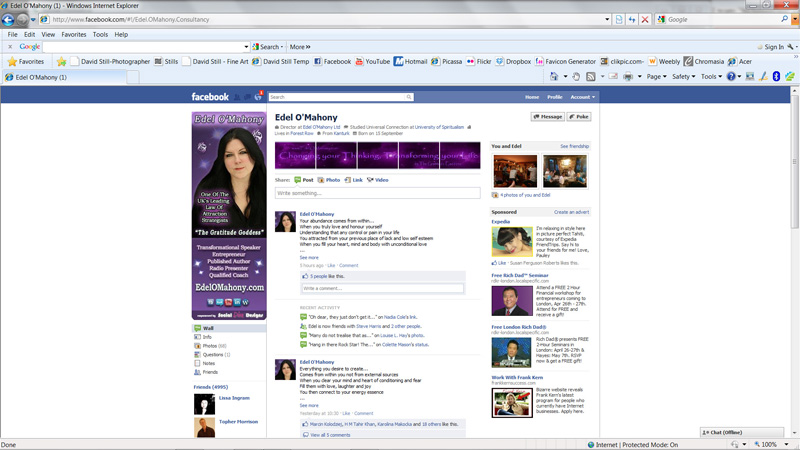This screenshot has width=800, height=450.
Task: Open Dropbox bookmark in Favorites bar
Action: (513, 62)
